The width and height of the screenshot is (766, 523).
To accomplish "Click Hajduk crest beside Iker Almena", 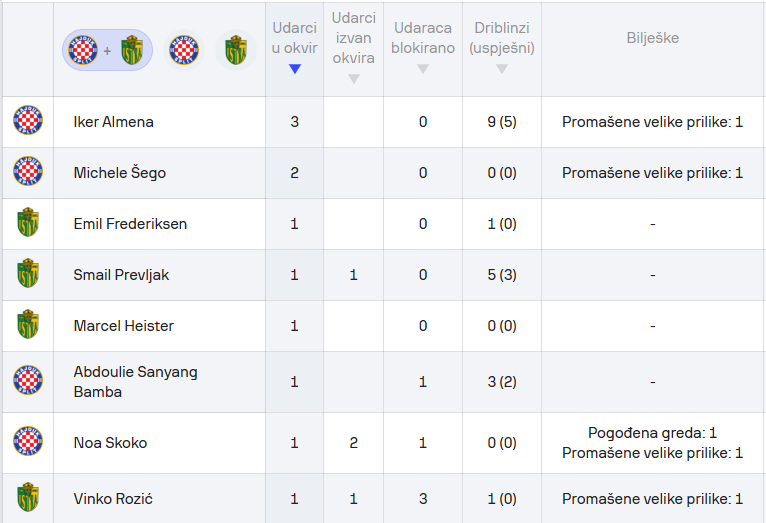I will [28, 122].
